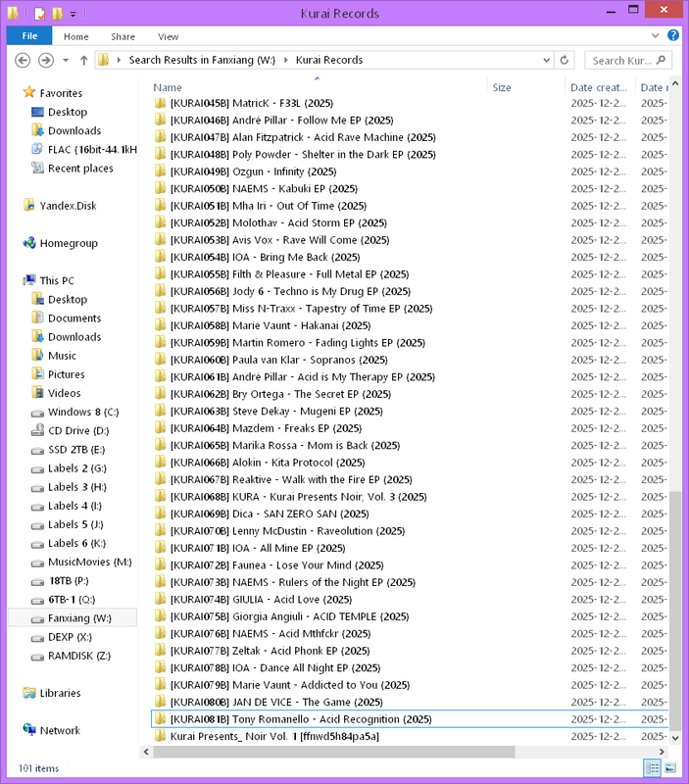Go up one folder level
Screen dimensions: 689x784
[x=84, y=61]
